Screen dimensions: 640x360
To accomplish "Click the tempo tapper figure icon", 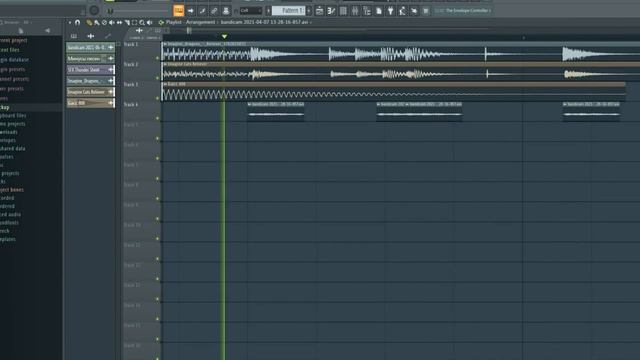I will pos(402,11).
